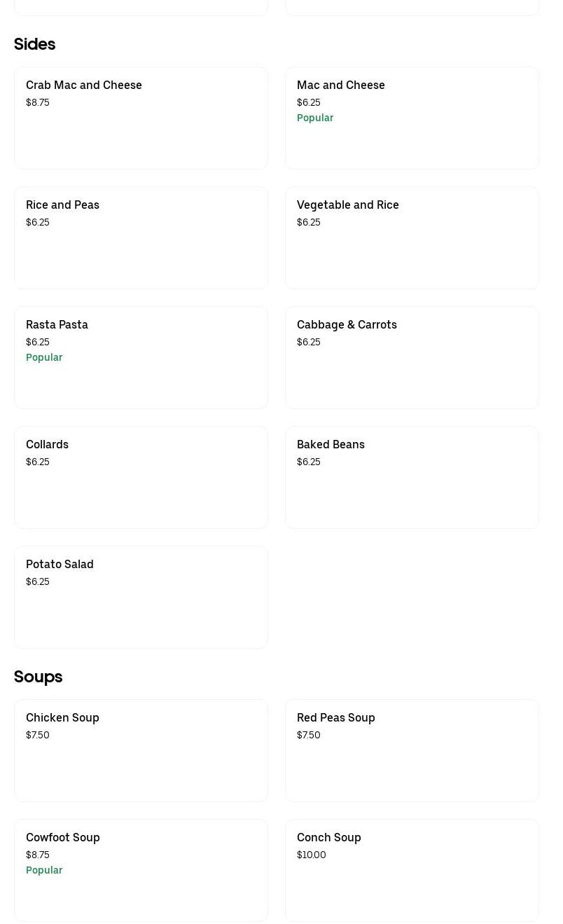Image resolution: width=563 pixels, height=924 pixels.
Task: Select Cabbage & Carrots side
Action: pyautogui.click(x=412, y=357)
